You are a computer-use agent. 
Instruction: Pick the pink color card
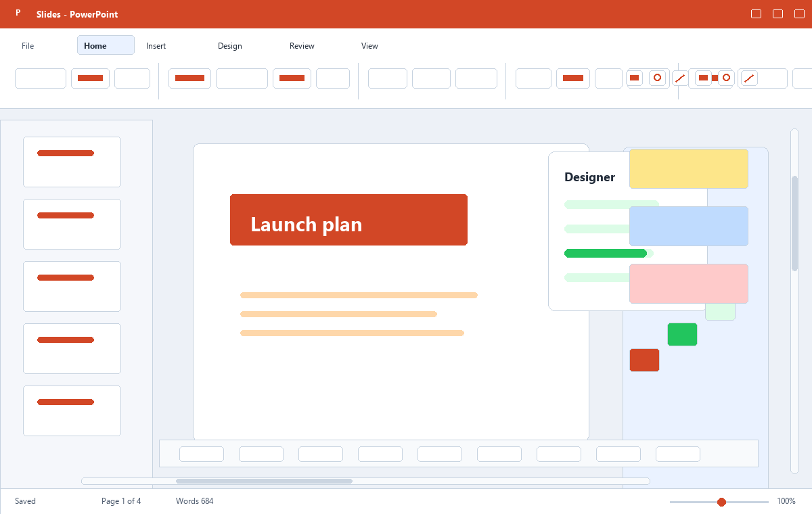[689, 283]
